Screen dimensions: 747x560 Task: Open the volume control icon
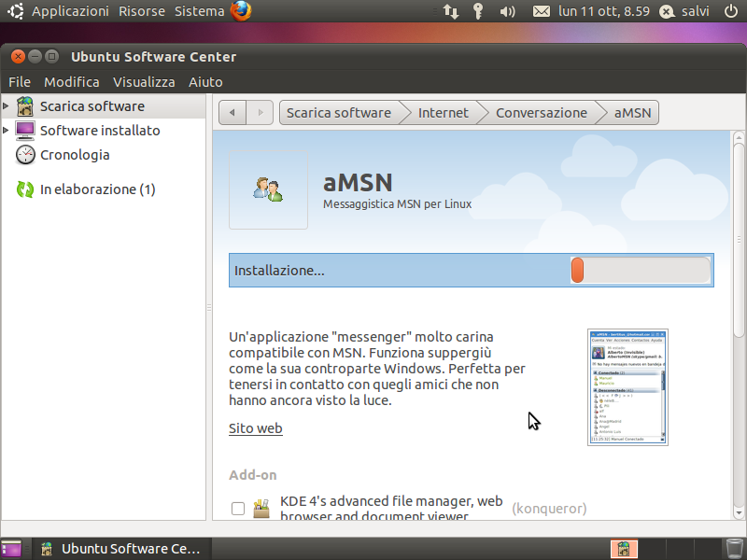(507, 11)
